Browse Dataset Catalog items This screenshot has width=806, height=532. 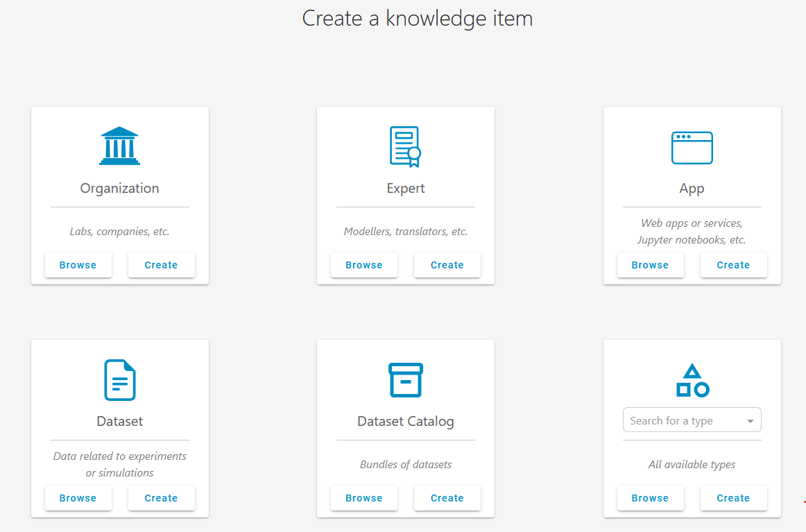point(364,497)
